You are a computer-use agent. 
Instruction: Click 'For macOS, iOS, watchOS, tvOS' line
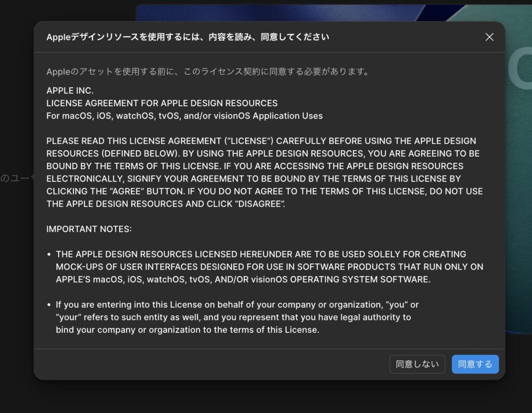point(184,116)
